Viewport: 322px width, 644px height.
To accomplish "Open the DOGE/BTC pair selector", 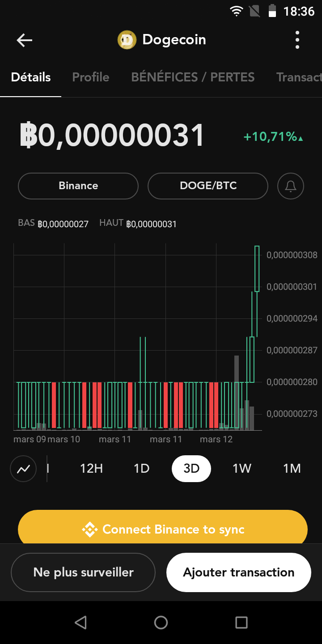I will [208, 186].
